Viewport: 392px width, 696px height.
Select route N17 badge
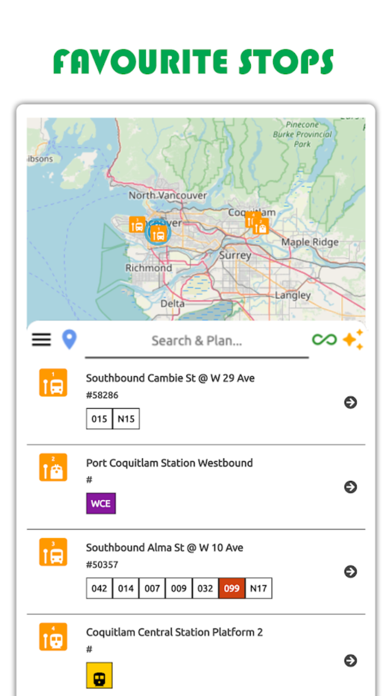[258, 588]
